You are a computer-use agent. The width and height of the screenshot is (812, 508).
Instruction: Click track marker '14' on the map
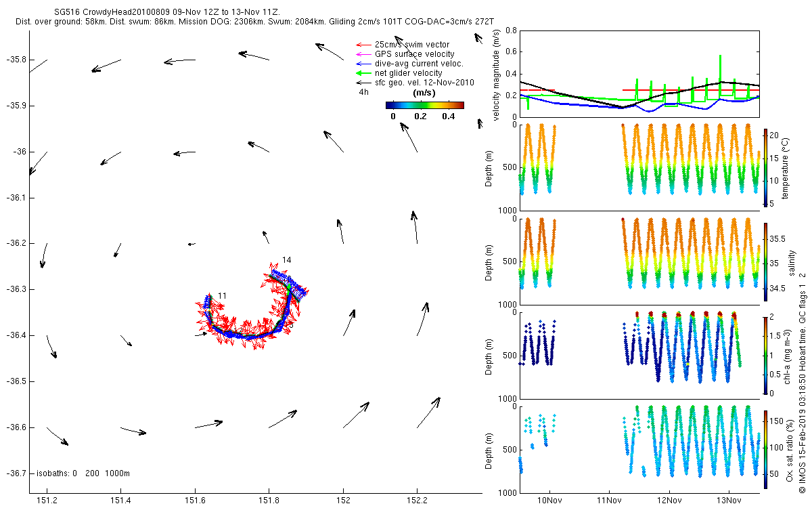[287, 260]
